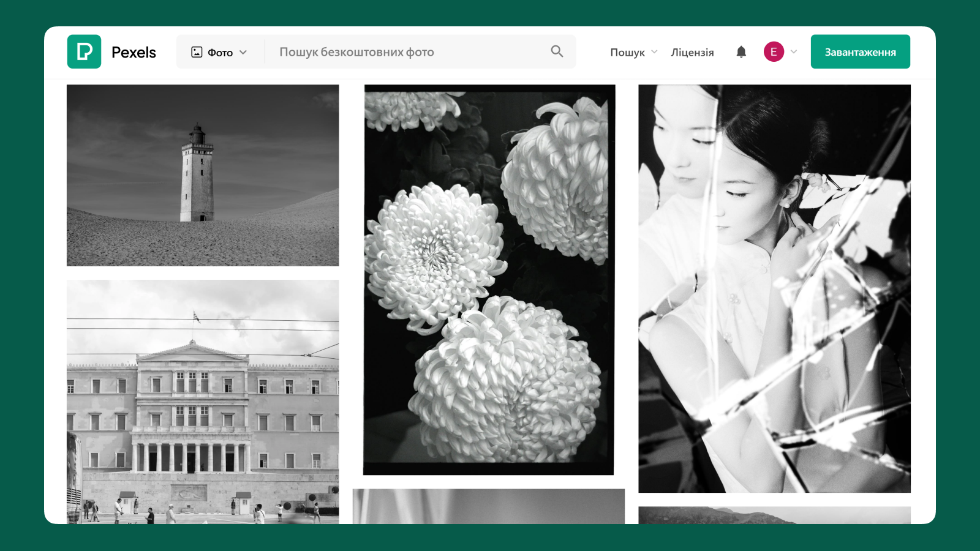Click the green Pexels logo icon

point(84,52)
